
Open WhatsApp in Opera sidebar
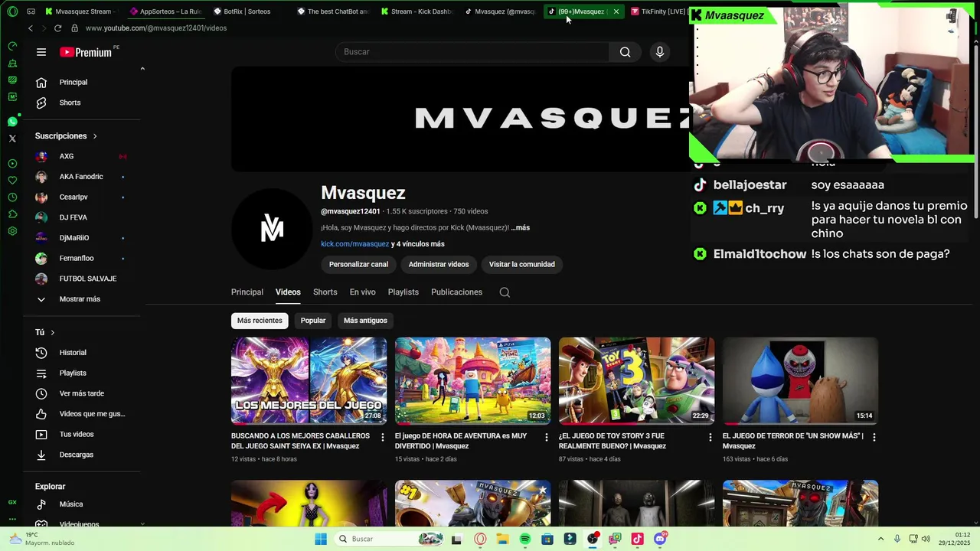click(x=12, y=122)
